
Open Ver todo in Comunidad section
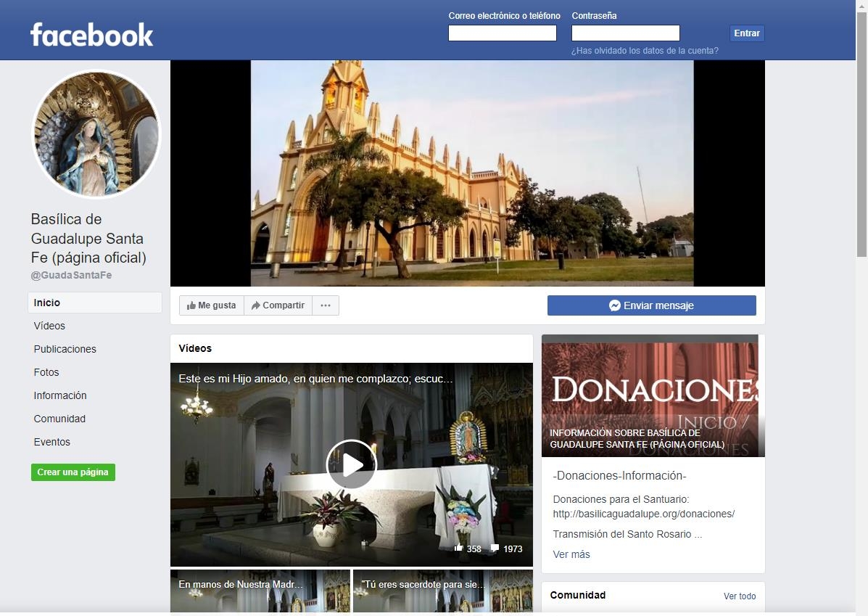click(x=739, y=596)
